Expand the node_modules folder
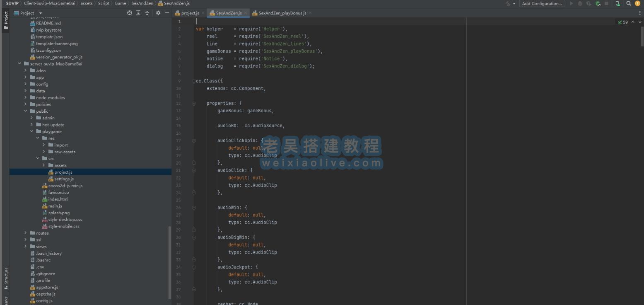 coord(26,98)
